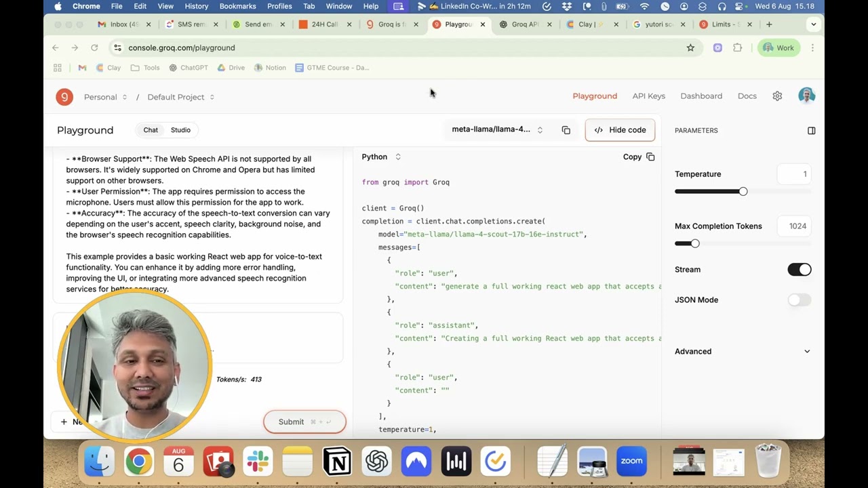The width and height of the screenshot is (868, 488).
Task: Expand the Advanced section
Action: click(743, 351)
